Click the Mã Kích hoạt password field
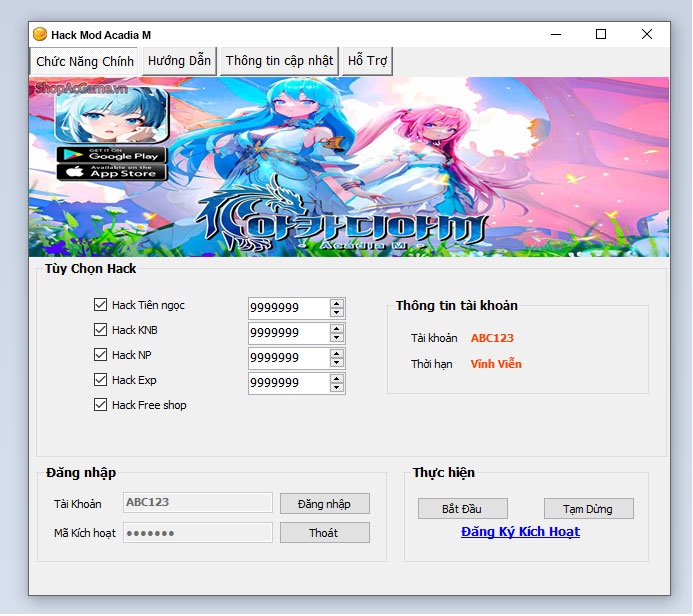Screen dimensions: 693x616 [198, 532]
